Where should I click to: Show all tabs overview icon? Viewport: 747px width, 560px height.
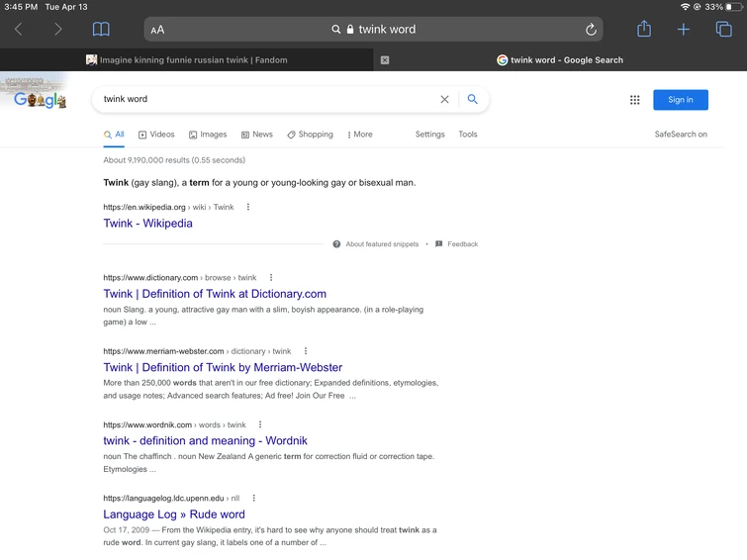[x=723, y=30]
